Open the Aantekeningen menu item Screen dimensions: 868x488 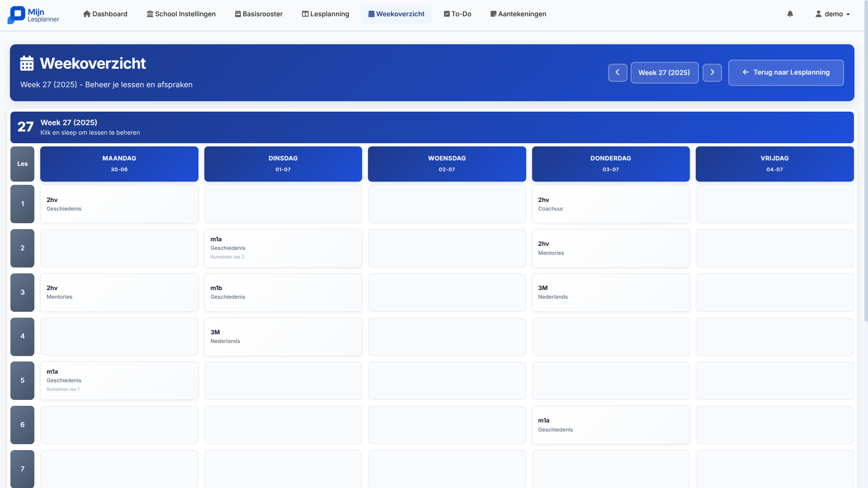518,14
